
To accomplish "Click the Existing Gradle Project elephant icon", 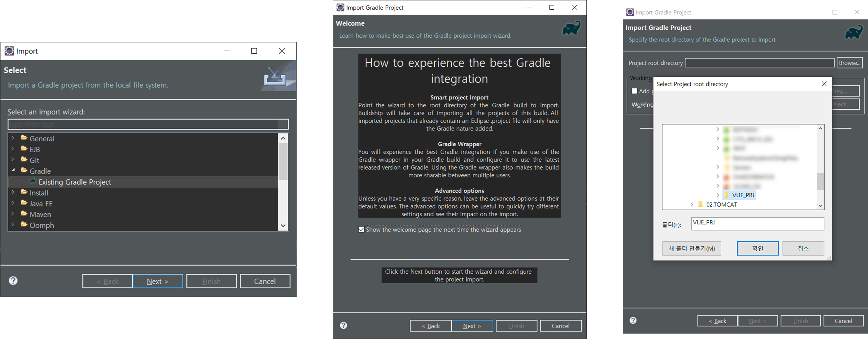I will [33, 181].
